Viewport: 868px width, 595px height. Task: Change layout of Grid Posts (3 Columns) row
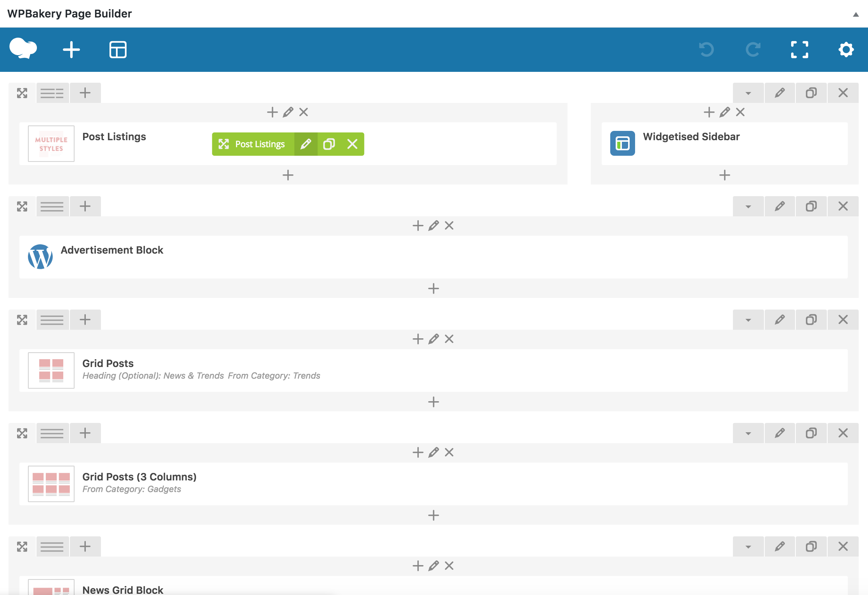[52, 433]
